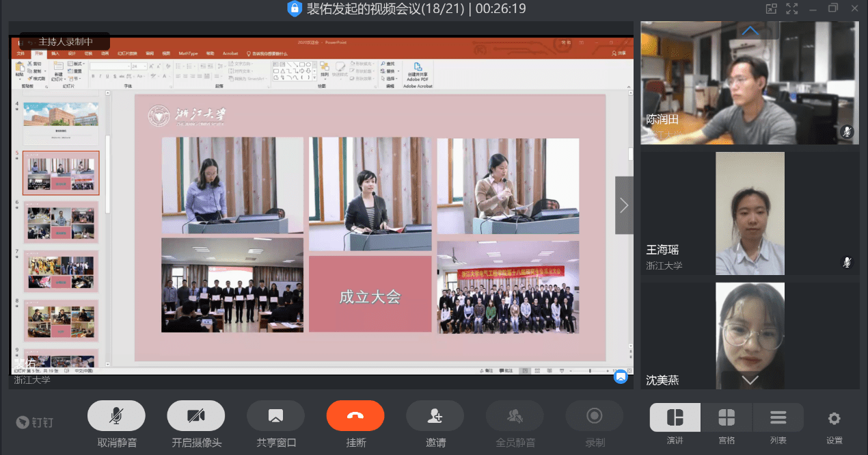
Task: Show more participants via down chevron
Action: pyautogui.click(x=750, y=380)
